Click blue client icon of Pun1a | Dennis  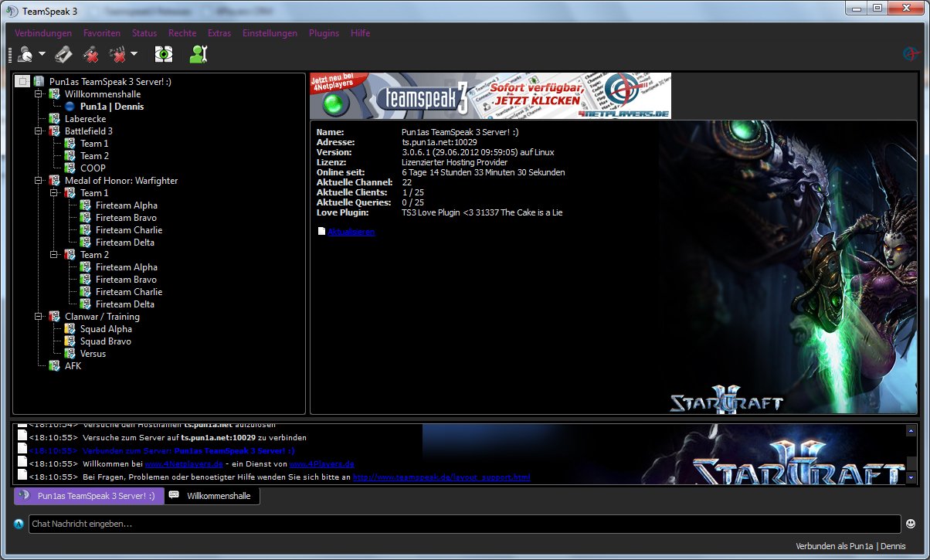point(70,106)
